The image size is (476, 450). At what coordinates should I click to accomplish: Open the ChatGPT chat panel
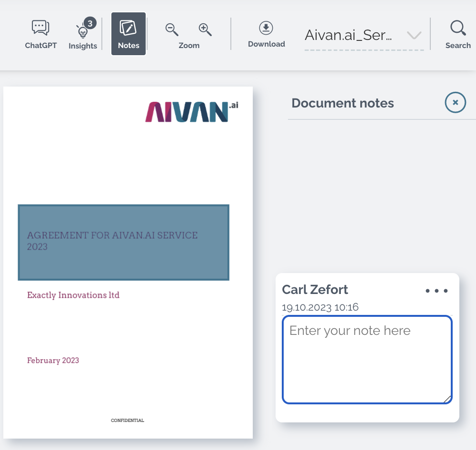[x=40, y=34]
